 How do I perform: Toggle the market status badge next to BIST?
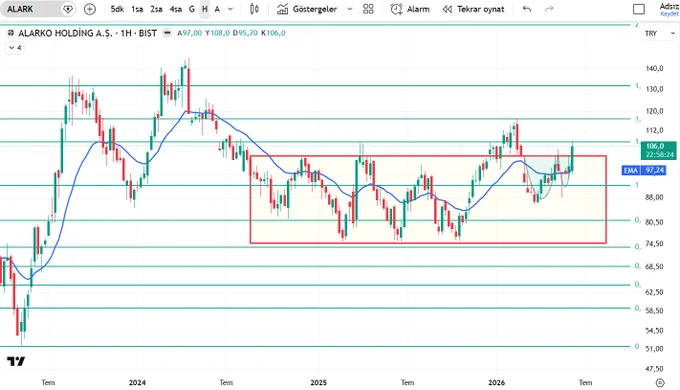click(167, 33)
